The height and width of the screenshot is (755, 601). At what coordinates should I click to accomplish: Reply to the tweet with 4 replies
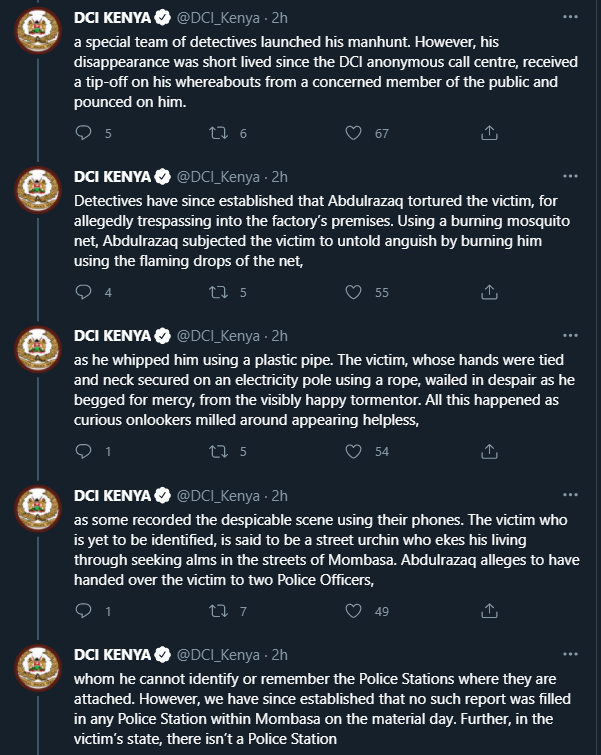pyautogui.click(x=84, y=293)
